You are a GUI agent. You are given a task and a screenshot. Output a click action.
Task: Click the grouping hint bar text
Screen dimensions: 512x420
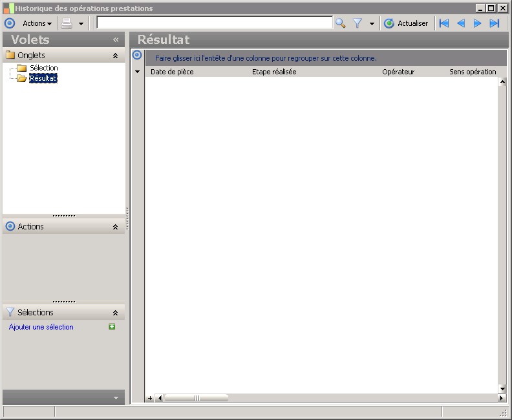[266, 58]
